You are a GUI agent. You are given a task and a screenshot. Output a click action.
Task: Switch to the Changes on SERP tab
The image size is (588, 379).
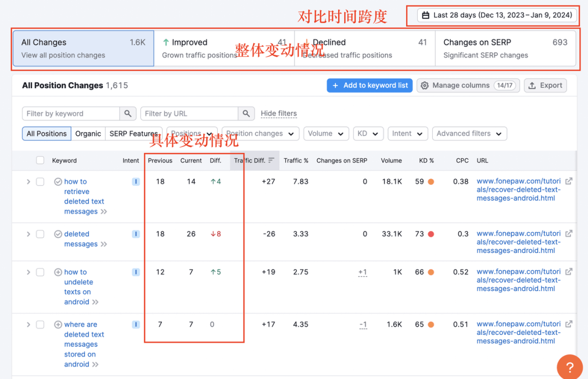click(x=505, y=48)
